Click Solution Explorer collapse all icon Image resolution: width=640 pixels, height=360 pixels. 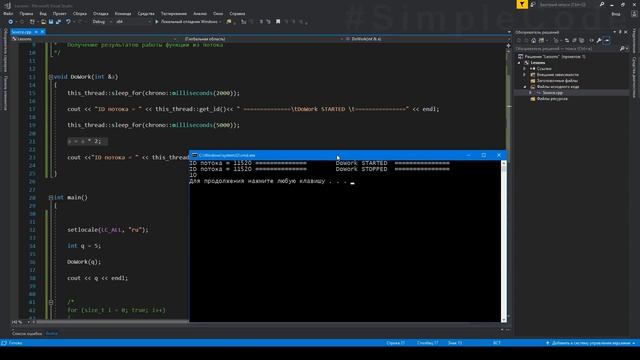tap(574, 40)
